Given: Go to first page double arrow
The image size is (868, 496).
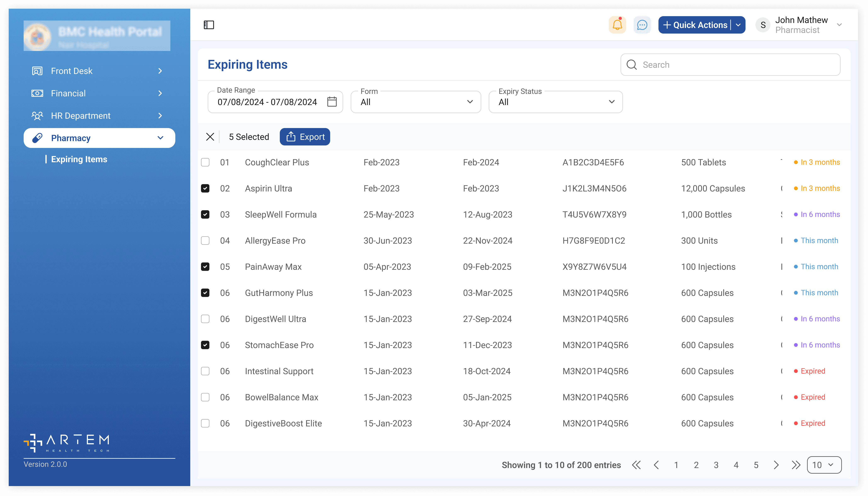Looking at the screenshot, I should 636,465.
